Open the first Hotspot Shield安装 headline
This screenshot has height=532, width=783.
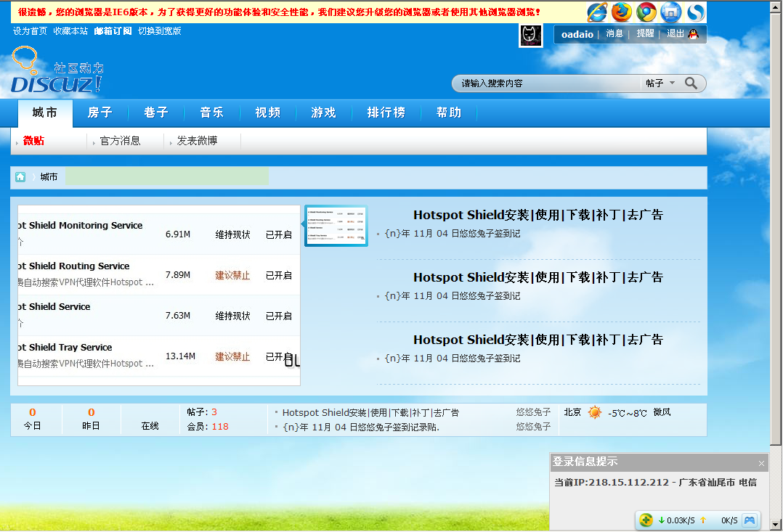click(537, 215)
